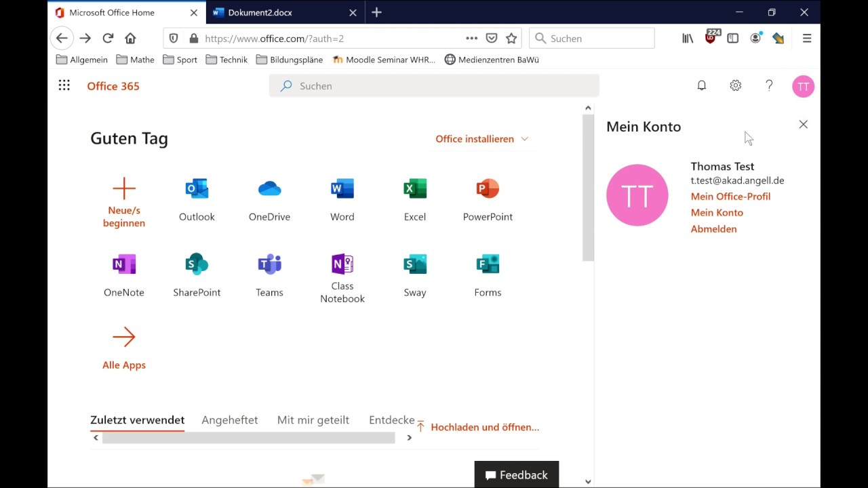Click right arrow of tabs scrollbar
The height and width of the screenshot is (488, 868).
tap(409, 438)
